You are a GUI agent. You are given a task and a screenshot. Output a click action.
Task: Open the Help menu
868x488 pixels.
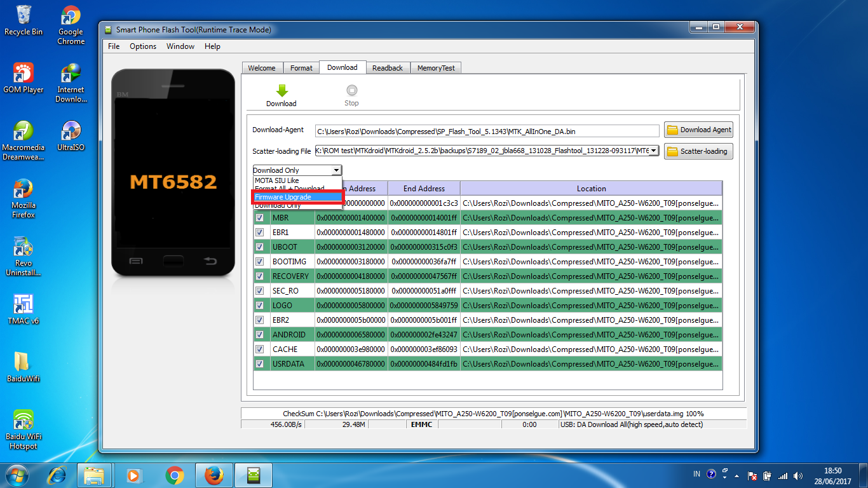pos(212,46)
